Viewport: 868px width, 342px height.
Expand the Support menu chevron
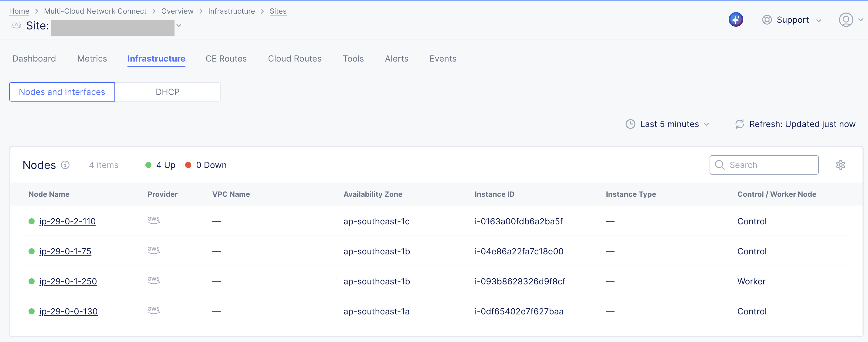(819, 21)
